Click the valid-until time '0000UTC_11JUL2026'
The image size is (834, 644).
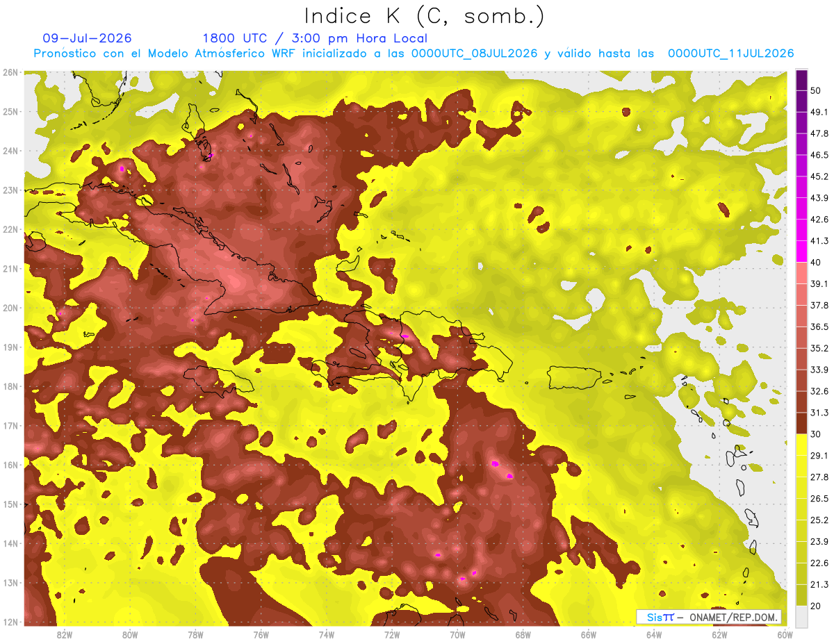point(731,53)
